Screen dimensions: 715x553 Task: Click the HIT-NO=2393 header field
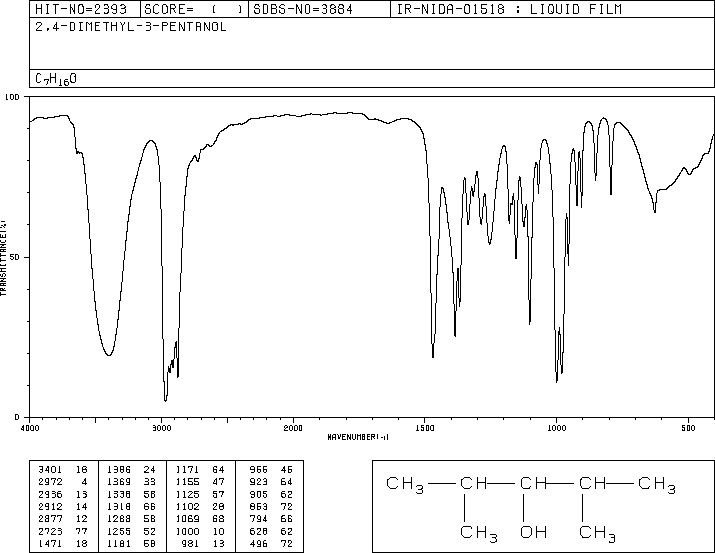(x=81, y=9)
